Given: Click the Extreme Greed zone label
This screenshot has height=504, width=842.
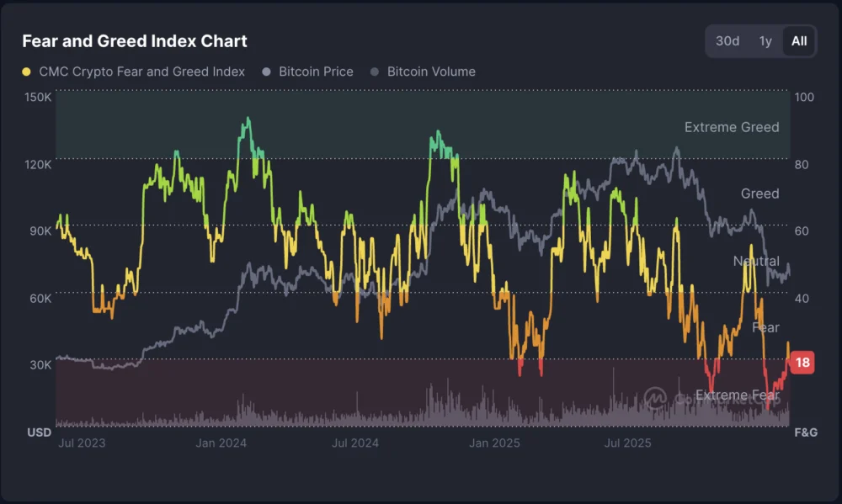Looking at the screenshot, I should click(x=731, y=127).
